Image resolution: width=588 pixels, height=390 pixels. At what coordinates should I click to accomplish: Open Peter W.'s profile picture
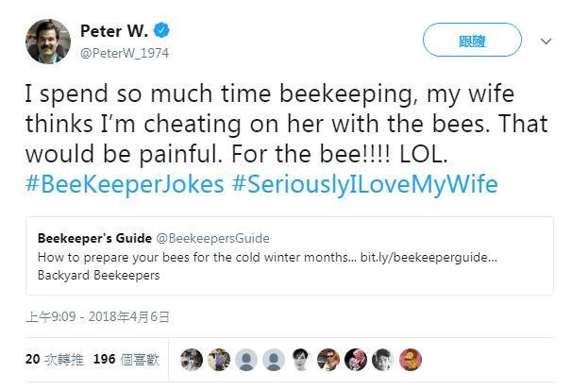coord(47,41)
